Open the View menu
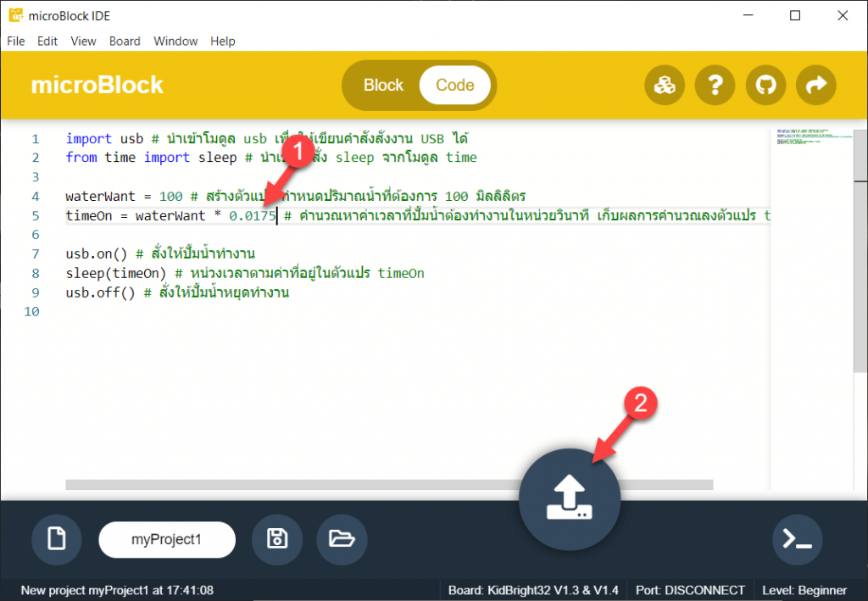This screenshot has height=601, width=868. pyautogui.click(x=83, y=41)
